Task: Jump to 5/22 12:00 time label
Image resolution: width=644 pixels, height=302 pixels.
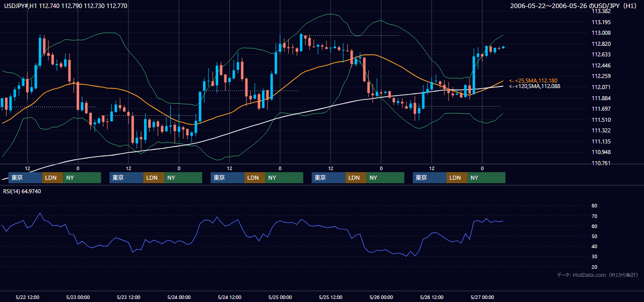Action: [28, 297]
